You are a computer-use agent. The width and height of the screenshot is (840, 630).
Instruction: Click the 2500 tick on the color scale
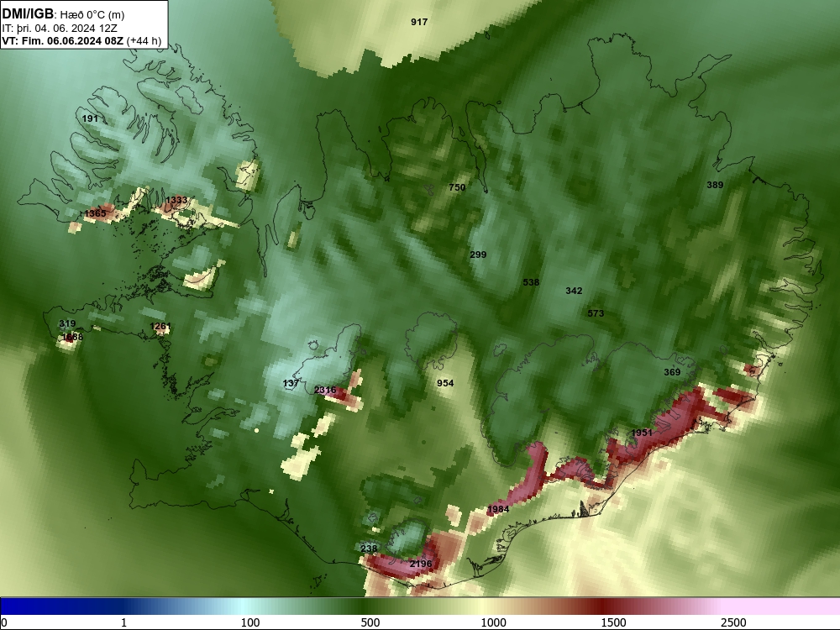[x=734, y=622]
